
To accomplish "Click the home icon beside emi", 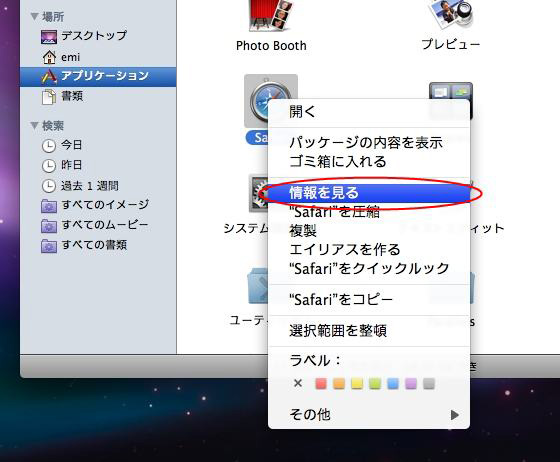I will (x=49, y=57).
